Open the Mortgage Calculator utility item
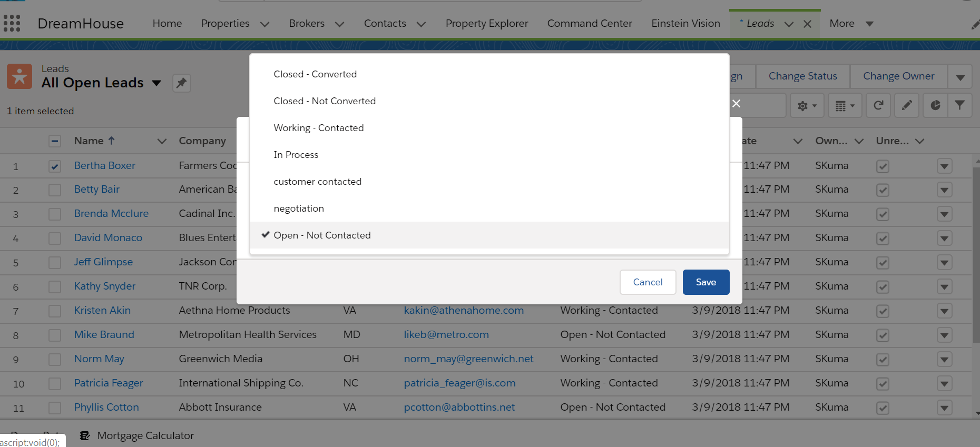This screenshot has width=980, height=447. coord(145,435)
